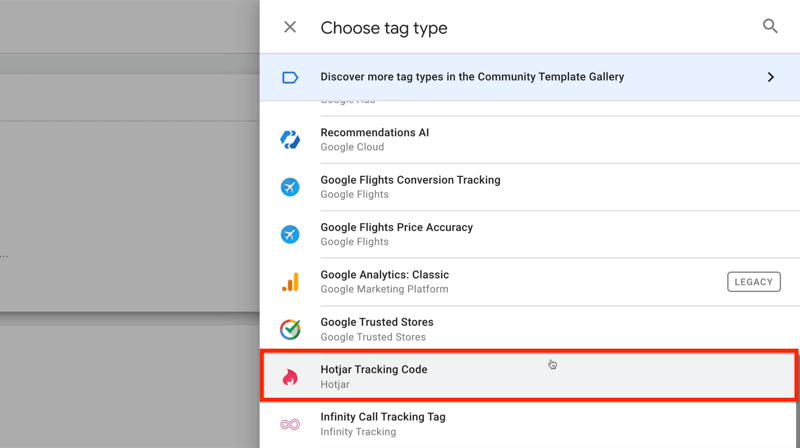Viewport: 800px width, 448px height.
Task: Click the Google Analytics Classic bar-chart icon
Action: [x=290, y=282]
